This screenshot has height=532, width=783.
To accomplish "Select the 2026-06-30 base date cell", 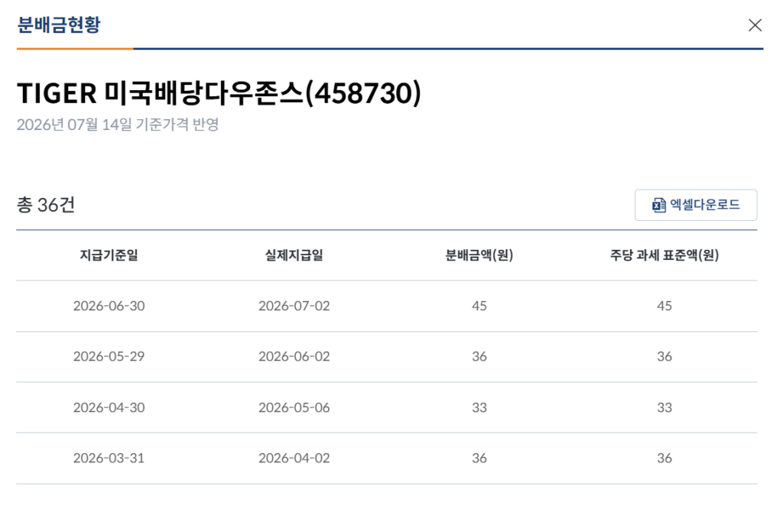I will 109,306.
